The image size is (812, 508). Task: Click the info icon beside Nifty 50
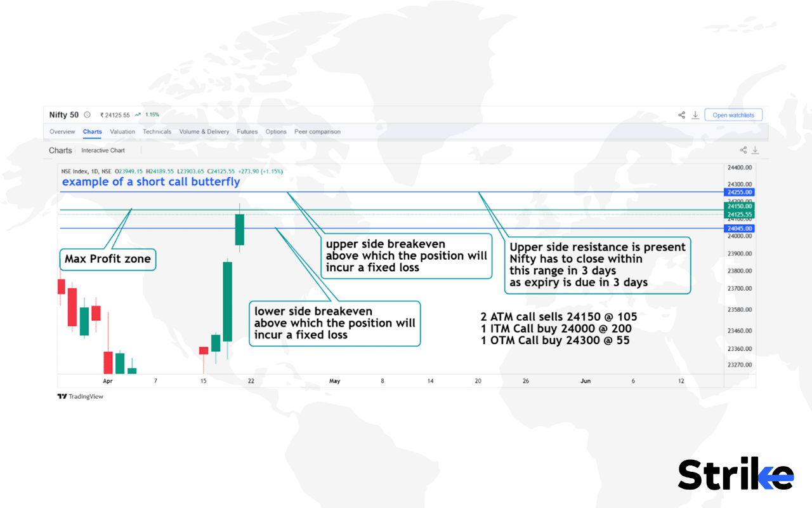point(87,115)
